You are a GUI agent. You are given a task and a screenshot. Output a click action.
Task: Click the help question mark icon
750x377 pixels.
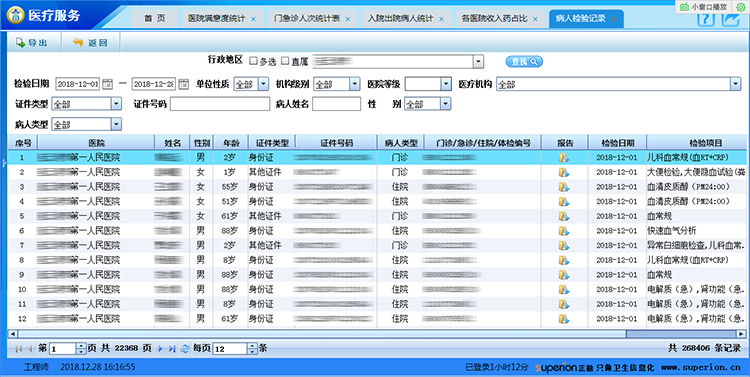tap(706, 19)
